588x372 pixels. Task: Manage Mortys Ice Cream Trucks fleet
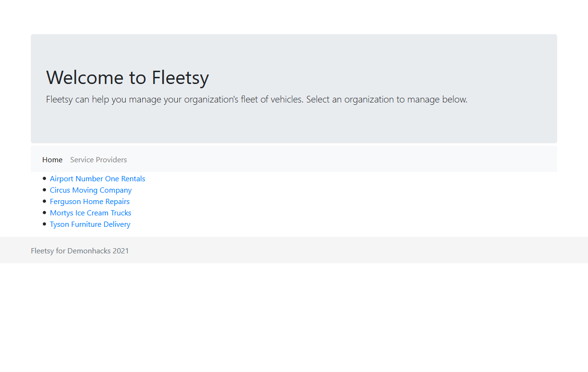(91, 213)
